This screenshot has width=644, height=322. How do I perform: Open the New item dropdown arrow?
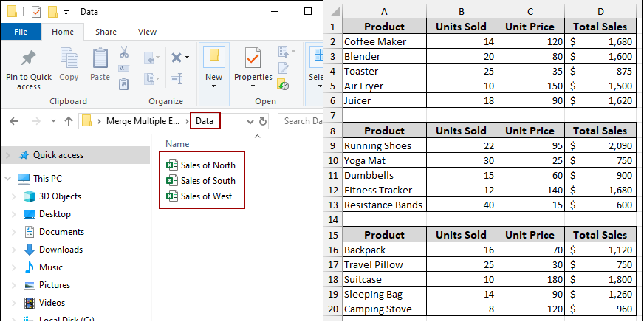pyautogui.click(x=213, y=86)
